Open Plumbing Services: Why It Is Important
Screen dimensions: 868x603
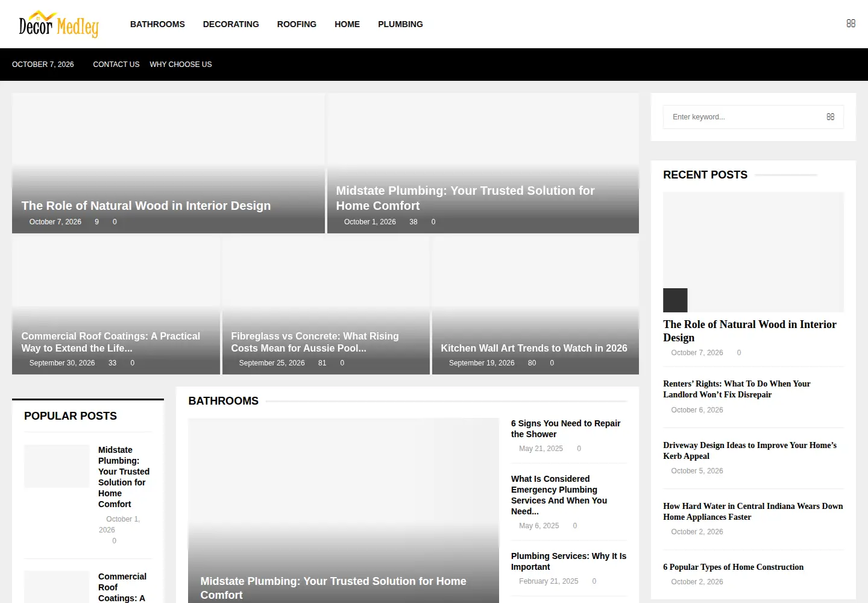568,561
